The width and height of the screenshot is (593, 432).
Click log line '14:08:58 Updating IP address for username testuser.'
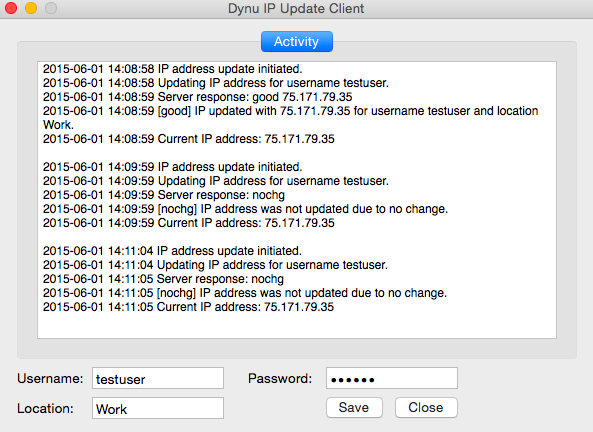click(216, 83)
